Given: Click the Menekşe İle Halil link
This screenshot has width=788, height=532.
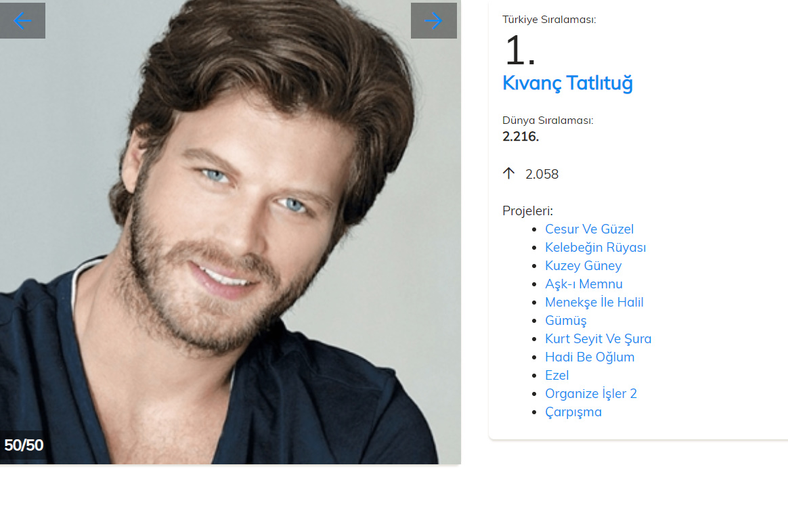Looking at the screenshot, I should coord(594,302).
